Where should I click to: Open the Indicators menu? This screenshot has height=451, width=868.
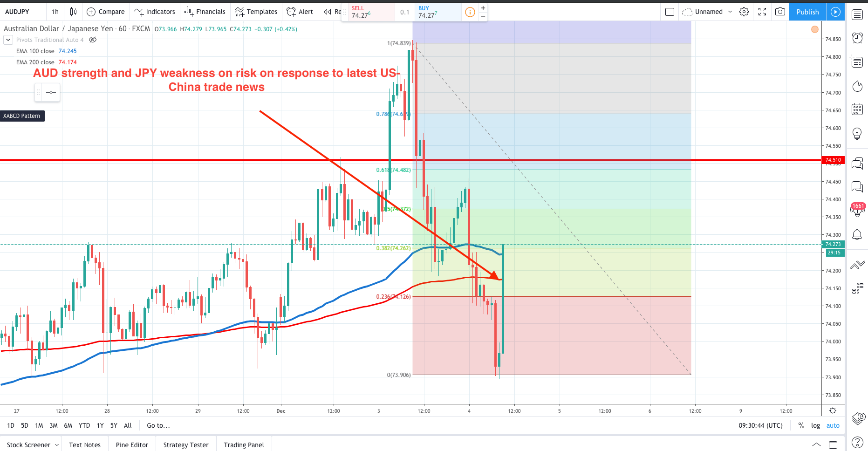click(x=154, y=12)
